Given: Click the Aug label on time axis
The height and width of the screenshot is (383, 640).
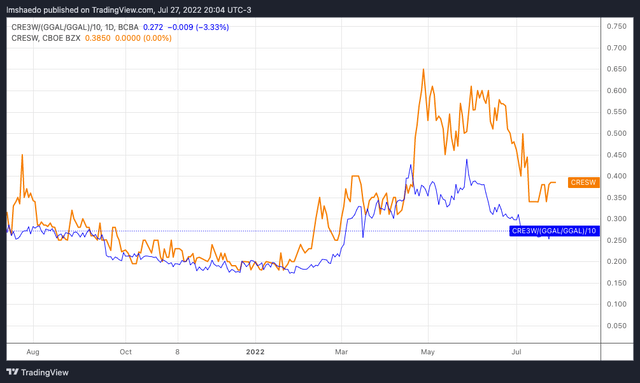Looking at the screenshot, I should 33,352.
